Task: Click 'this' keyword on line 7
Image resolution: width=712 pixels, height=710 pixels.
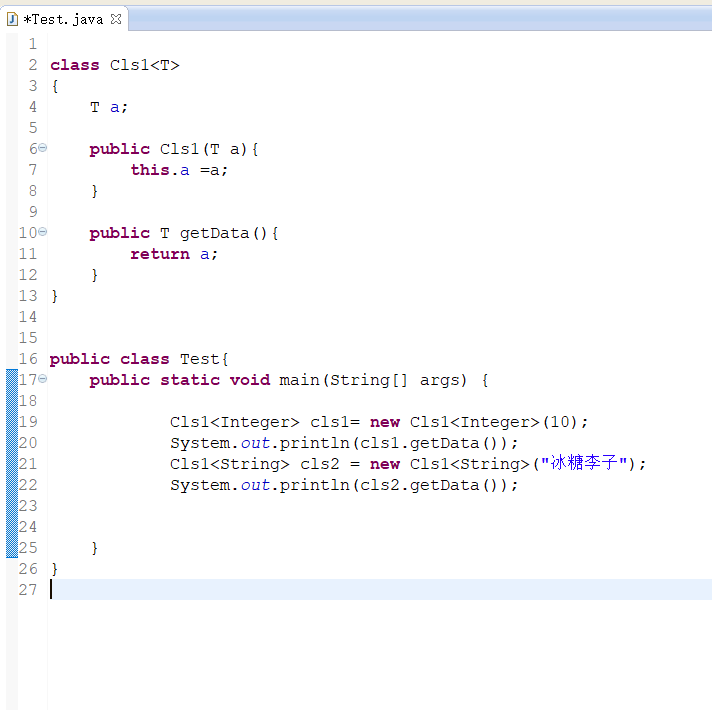Action: (x=150, y=170)
